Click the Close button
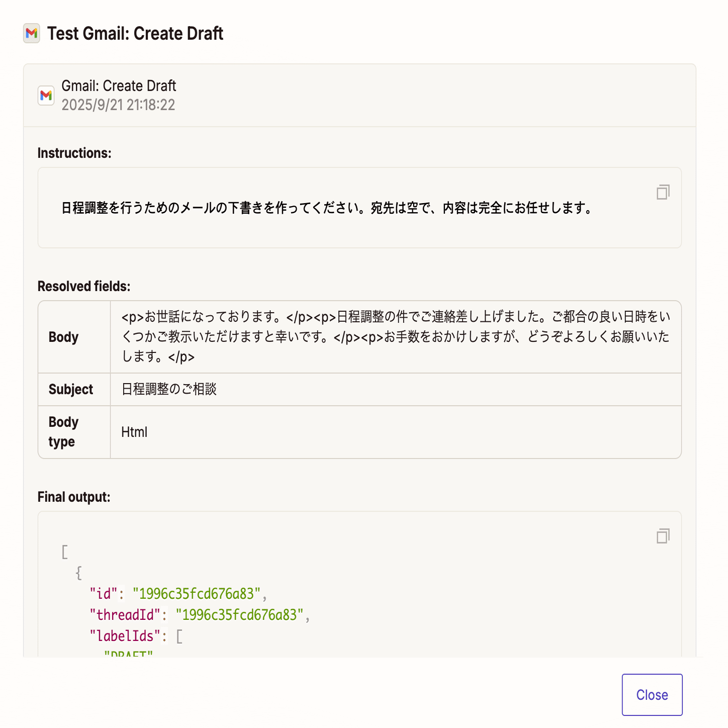Screen dimensions: 728x728 point(652,695)
